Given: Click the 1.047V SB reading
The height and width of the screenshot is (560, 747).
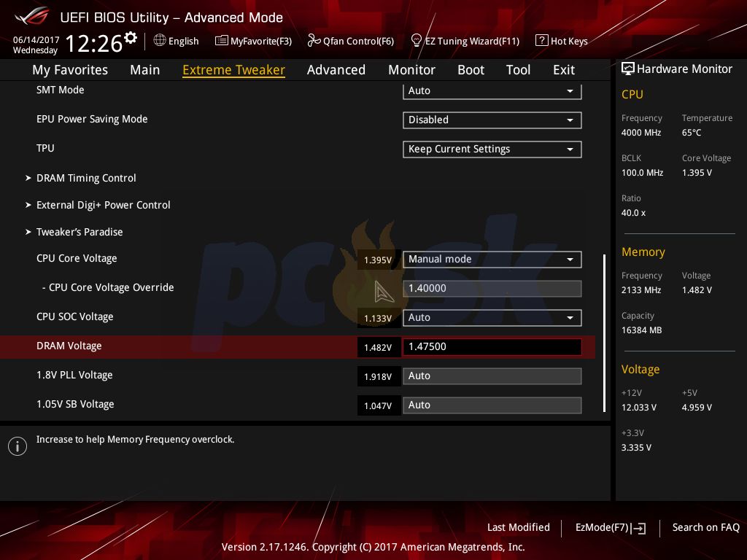Looking at the screenshot, I should pyautogui.click(x=378, y=405).
